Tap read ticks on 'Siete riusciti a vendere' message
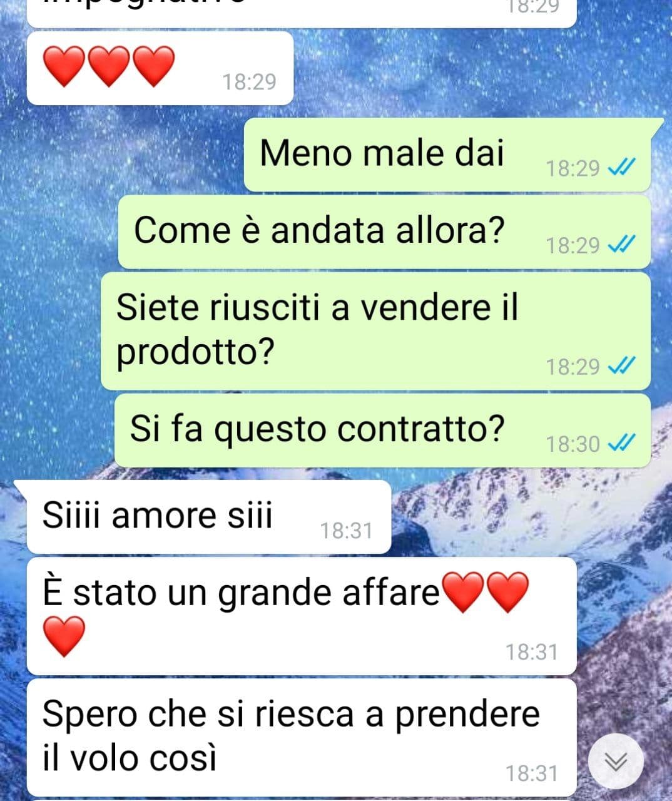The height and width of the screenshot is (801, 672). pos(622,366)
